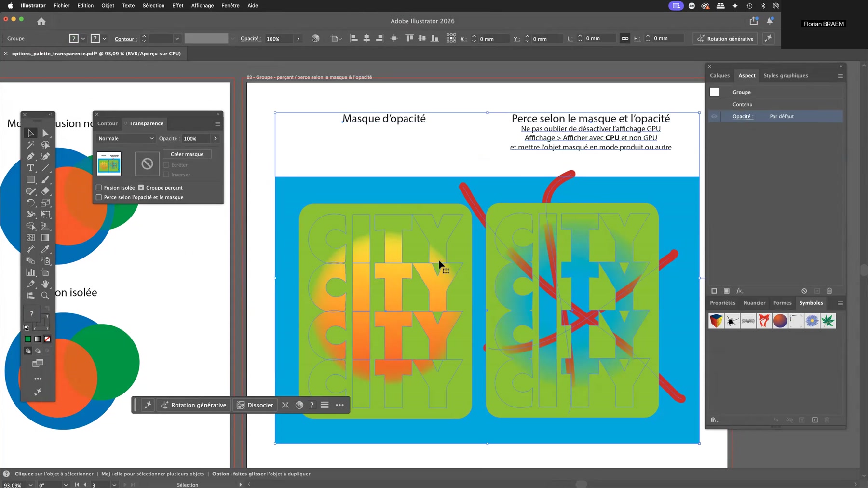Open the Normale blend mode dropdown
This screenshot has height=488, width=868.
pos(125,138)
